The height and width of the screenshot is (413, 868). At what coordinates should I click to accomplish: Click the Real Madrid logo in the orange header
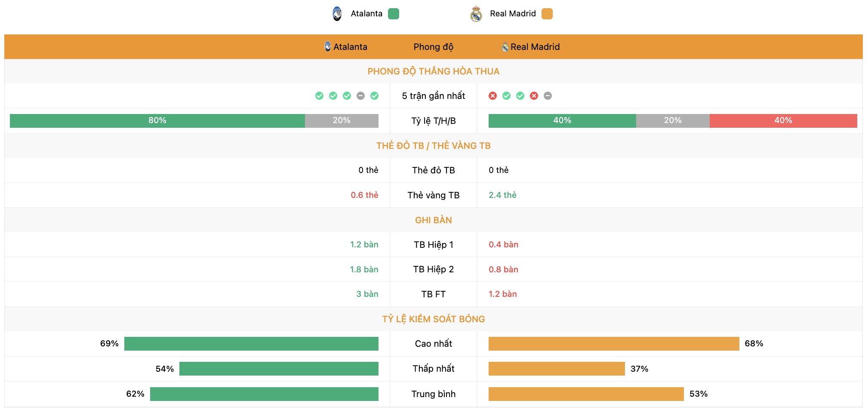tap(505, 47)
